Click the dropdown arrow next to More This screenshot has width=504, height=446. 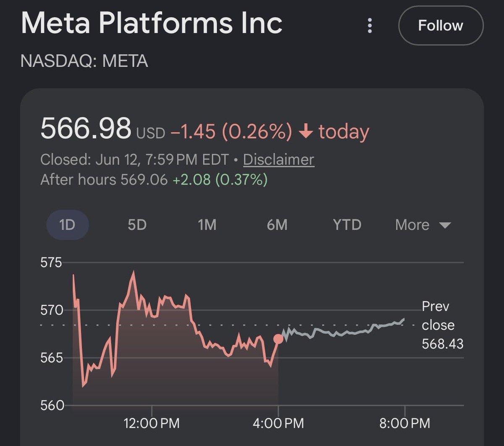445,226
